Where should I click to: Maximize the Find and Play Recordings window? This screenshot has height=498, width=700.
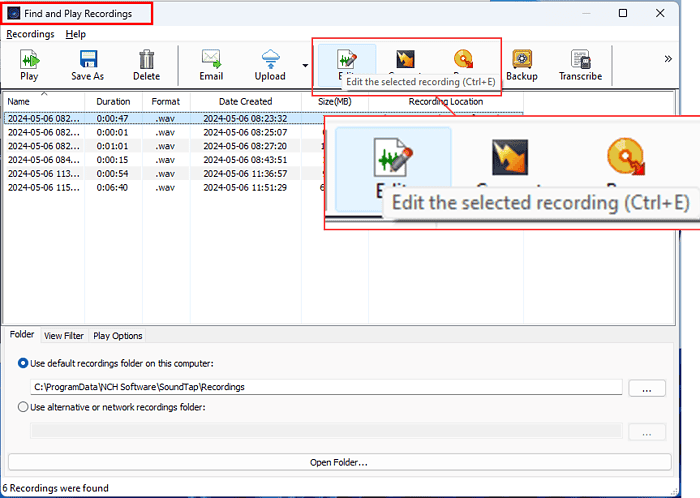point(623,13)
